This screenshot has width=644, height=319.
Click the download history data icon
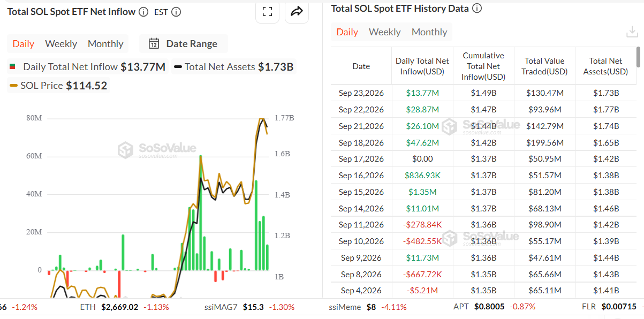click(632, 32)
